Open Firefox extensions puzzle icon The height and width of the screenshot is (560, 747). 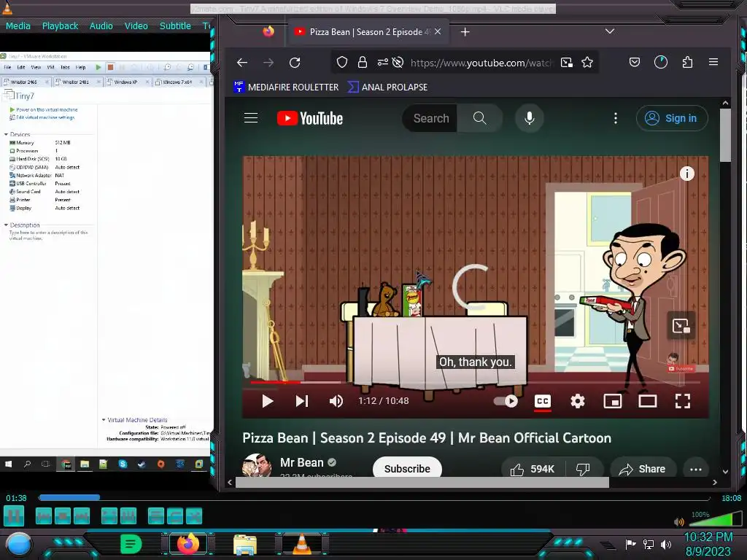click(687, 63)
